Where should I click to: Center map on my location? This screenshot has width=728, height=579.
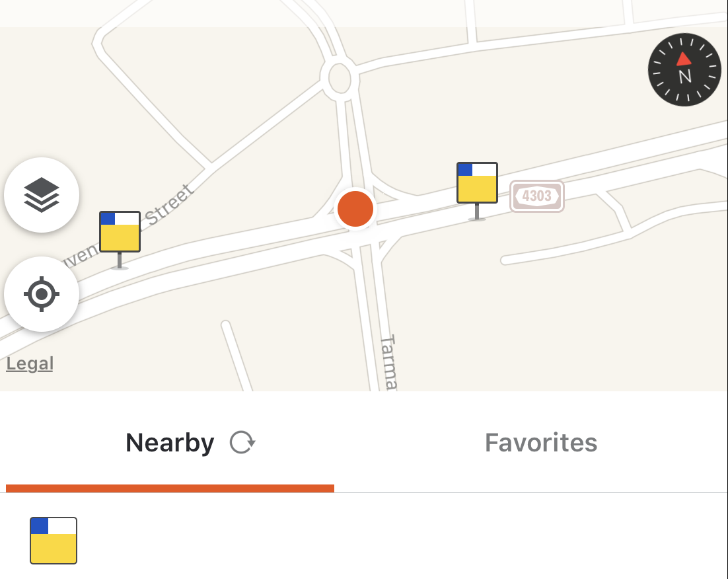(42, 294)
